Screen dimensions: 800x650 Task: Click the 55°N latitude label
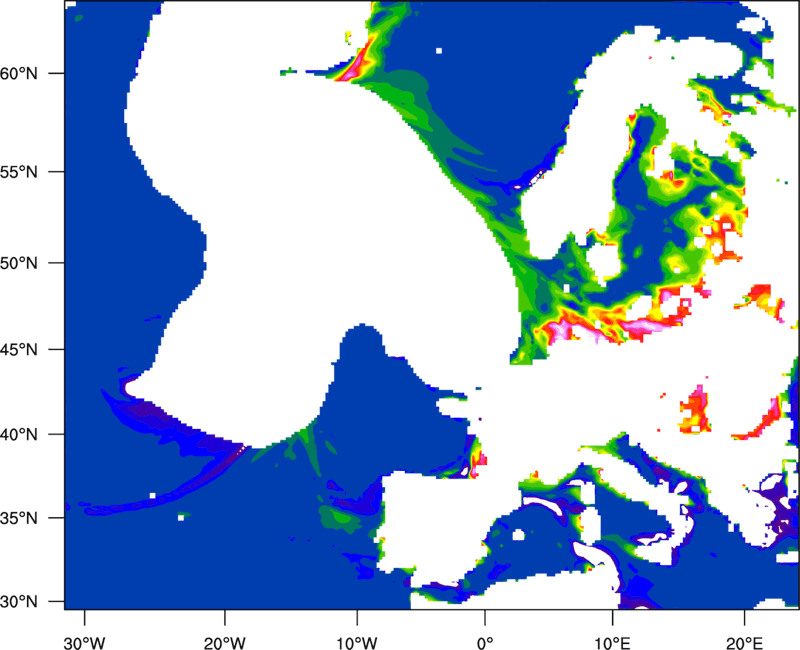(19, 172)
